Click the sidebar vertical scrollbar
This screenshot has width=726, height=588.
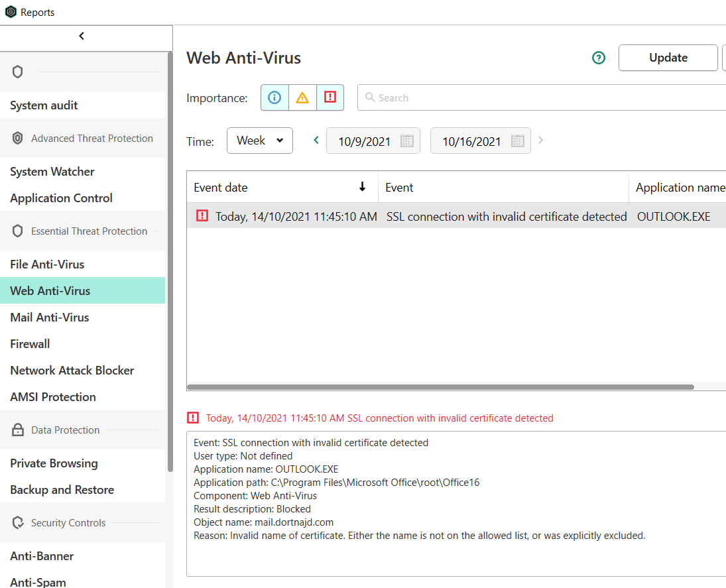[170, 262]
